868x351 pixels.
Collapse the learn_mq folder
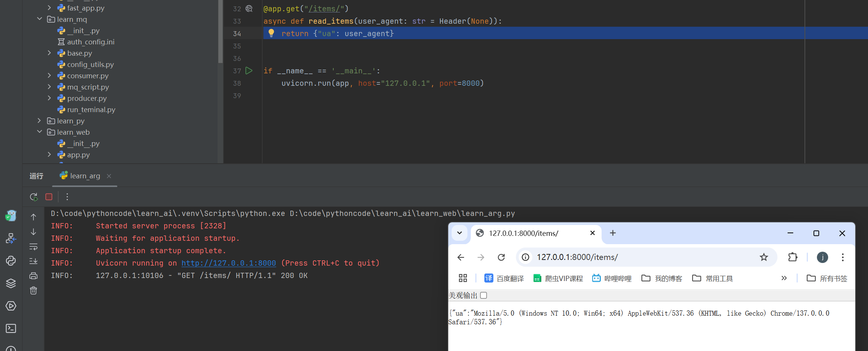[x=39, y=19]
